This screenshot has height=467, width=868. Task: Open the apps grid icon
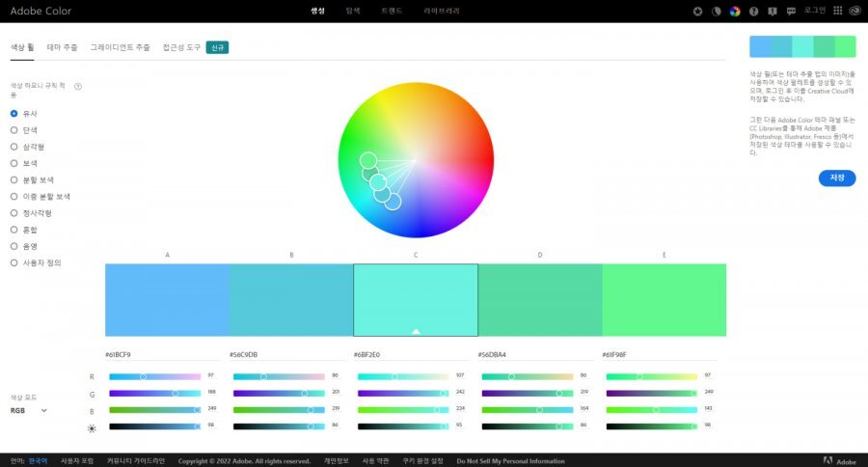tap(837, 11)
